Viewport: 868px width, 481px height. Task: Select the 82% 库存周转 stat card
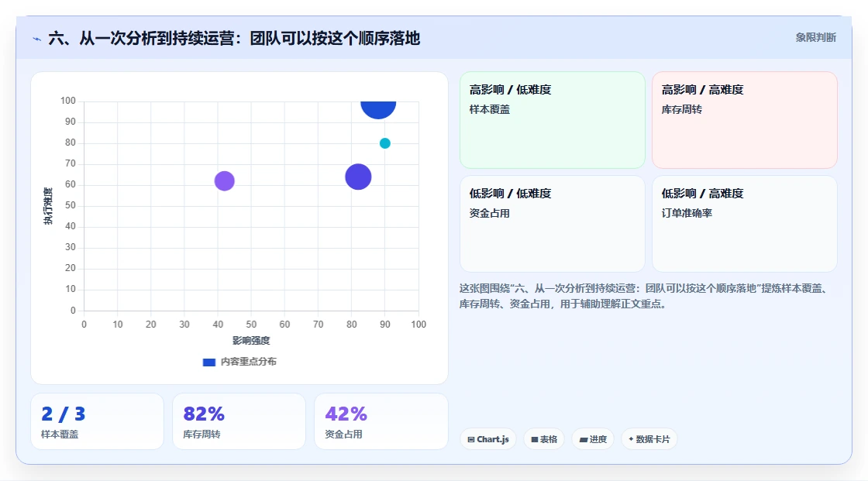pos(239,421)
